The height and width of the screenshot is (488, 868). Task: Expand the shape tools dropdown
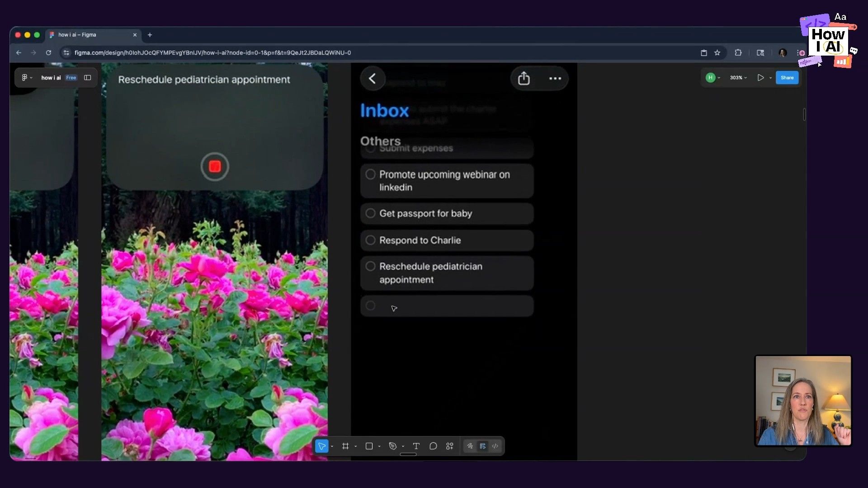pyautogui.click(x=379, y=446)
